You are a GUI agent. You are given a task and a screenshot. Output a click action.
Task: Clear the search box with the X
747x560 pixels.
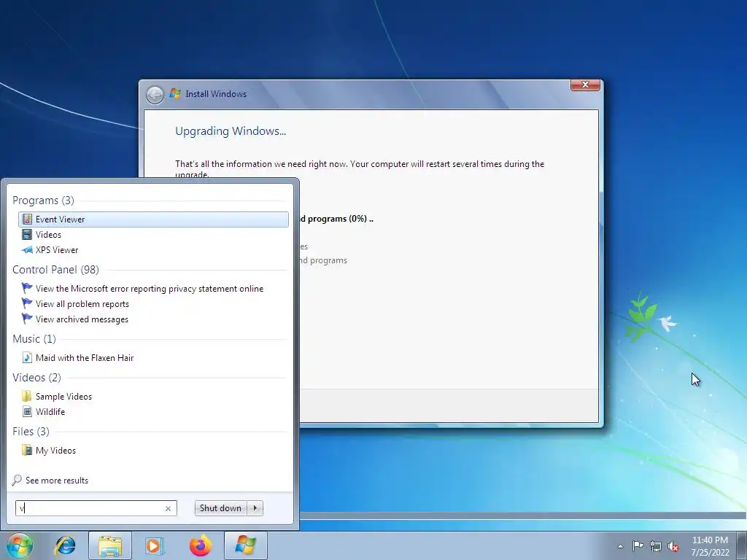[168, 508]
